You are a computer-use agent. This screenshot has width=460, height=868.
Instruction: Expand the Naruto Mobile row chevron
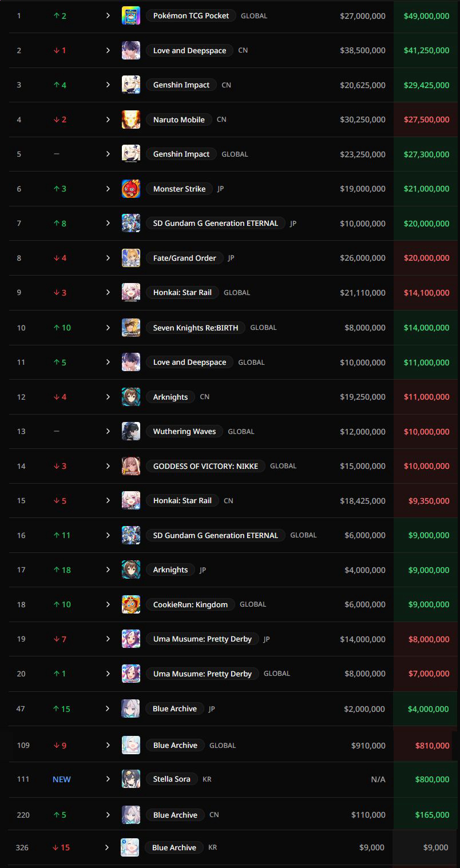point(108,120)
